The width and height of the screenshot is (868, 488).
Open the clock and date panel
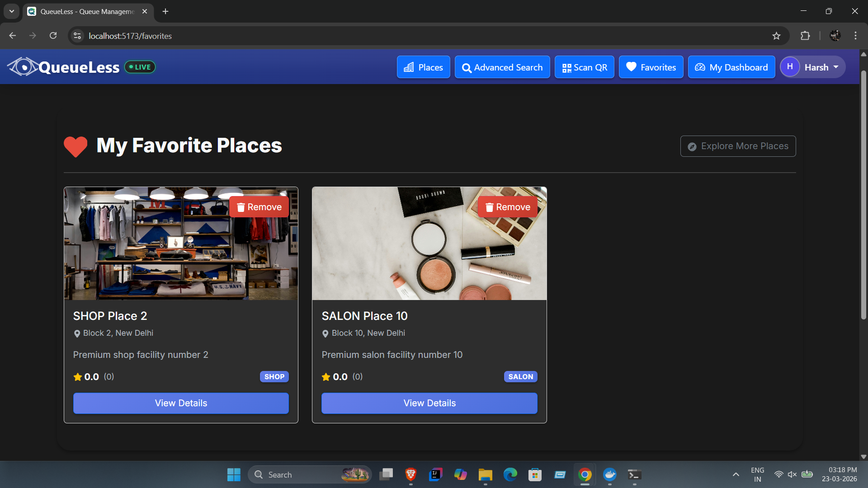[x=839, y=474]
